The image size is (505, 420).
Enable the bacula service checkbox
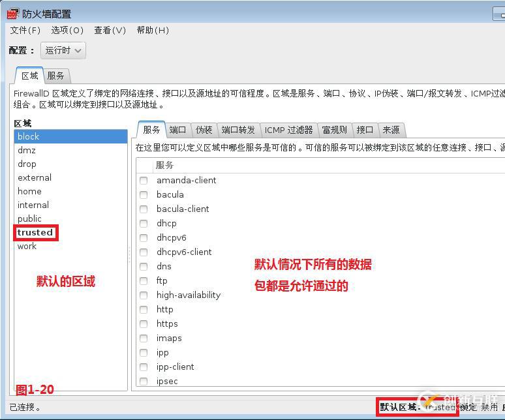[144, 195]
